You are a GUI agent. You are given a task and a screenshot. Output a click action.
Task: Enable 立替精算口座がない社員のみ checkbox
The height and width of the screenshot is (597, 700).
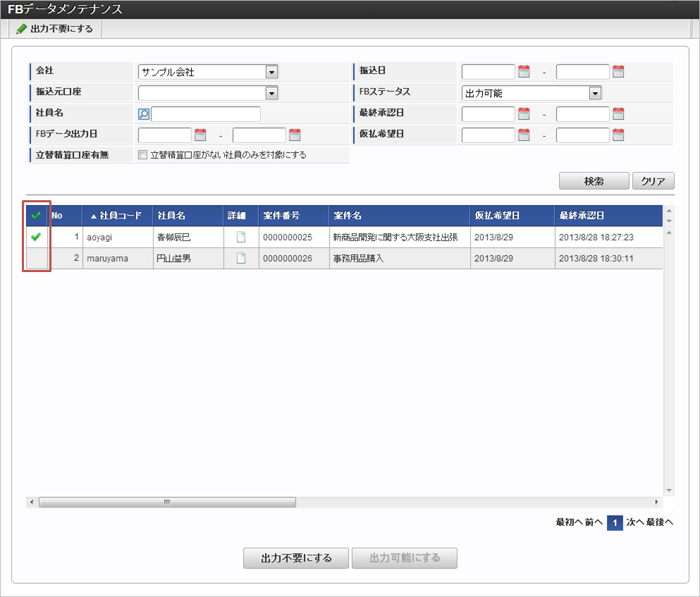pos(142,155)
